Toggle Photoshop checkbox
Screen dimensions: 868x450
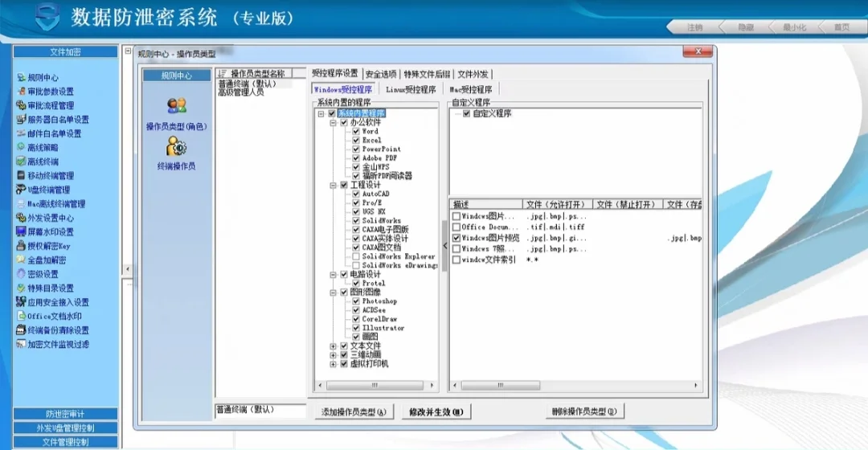(x=356, y=301)
